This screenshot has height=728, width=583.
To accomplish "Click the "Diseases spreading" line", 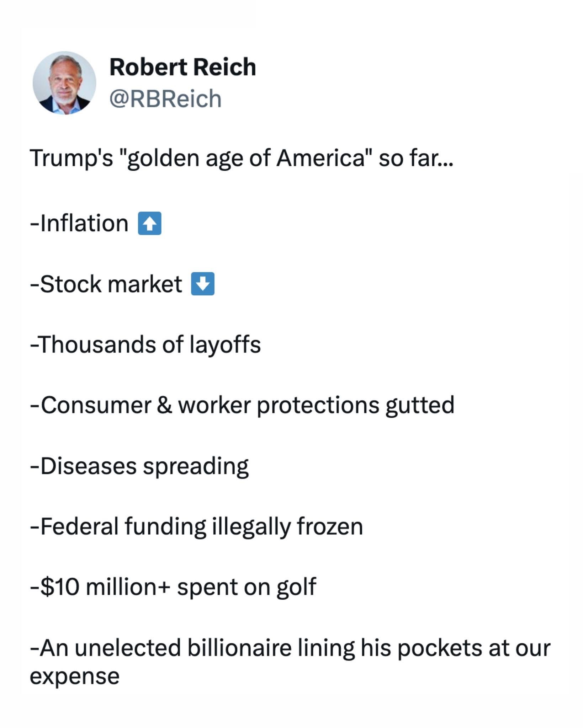I will point(139,466).
